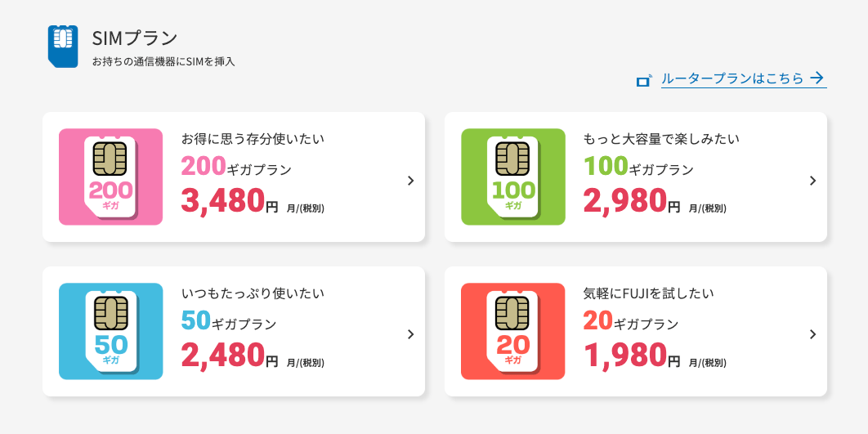
Task: Click the SIMプラン section heading
Action: pos(135,38)
